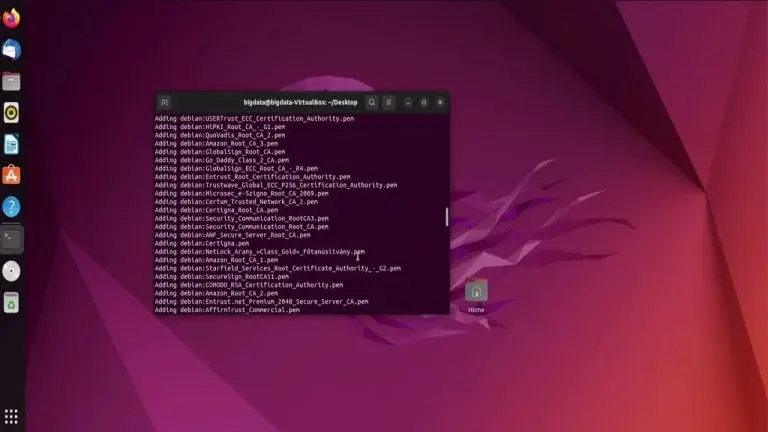Click the Terminal icon in the dock
768x432 pixels.
[11, 239]
